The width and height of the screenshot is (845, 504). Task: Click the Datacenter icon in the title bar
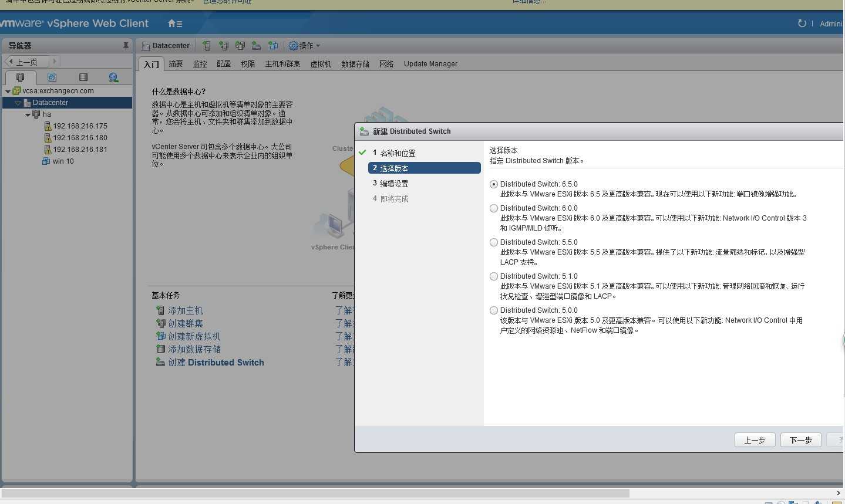(146, 46)
